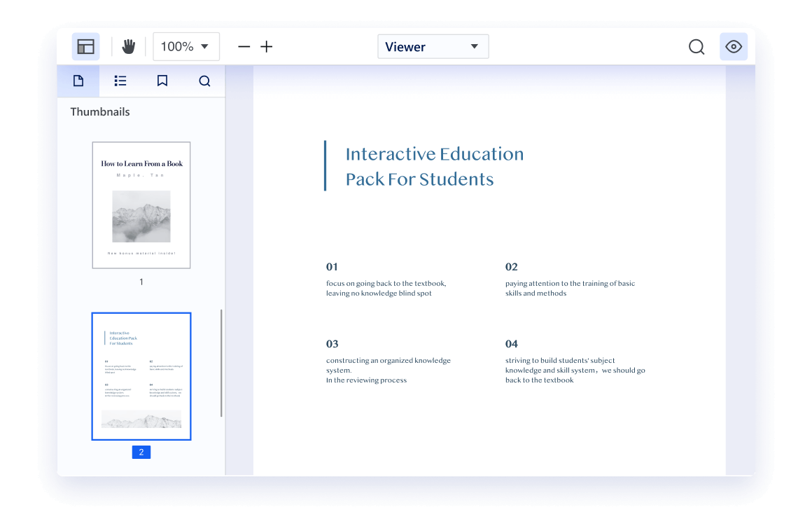Open the document outline panel
812x517 pixels.
(120, 81)
